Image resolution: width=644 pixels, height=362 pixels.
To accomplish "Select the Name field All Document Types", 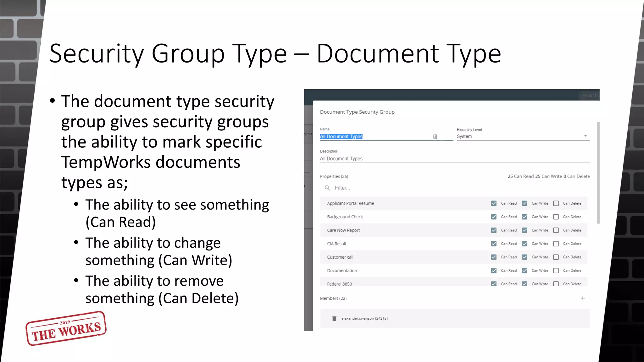I will coord(386,136).
